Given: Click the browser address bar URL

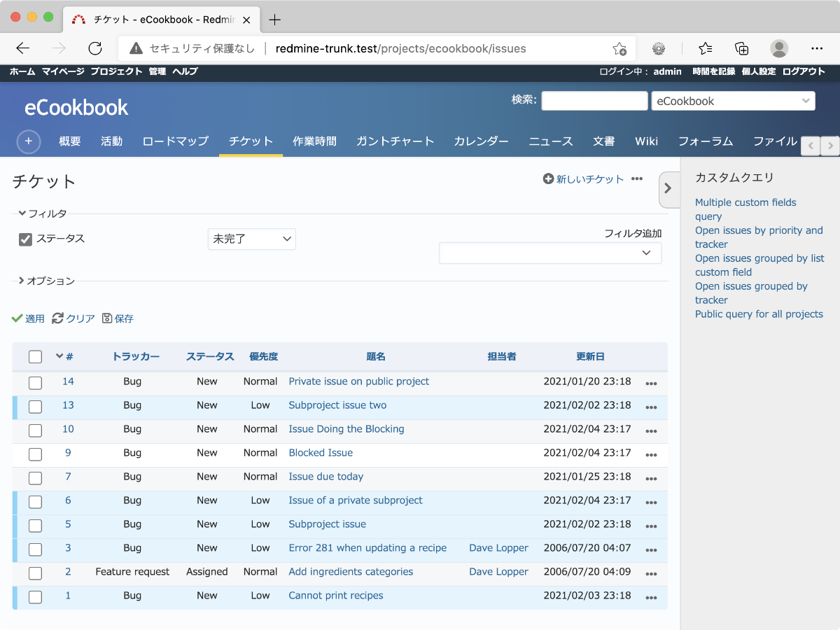Looking at the screenshot, I should pos(400,48).
